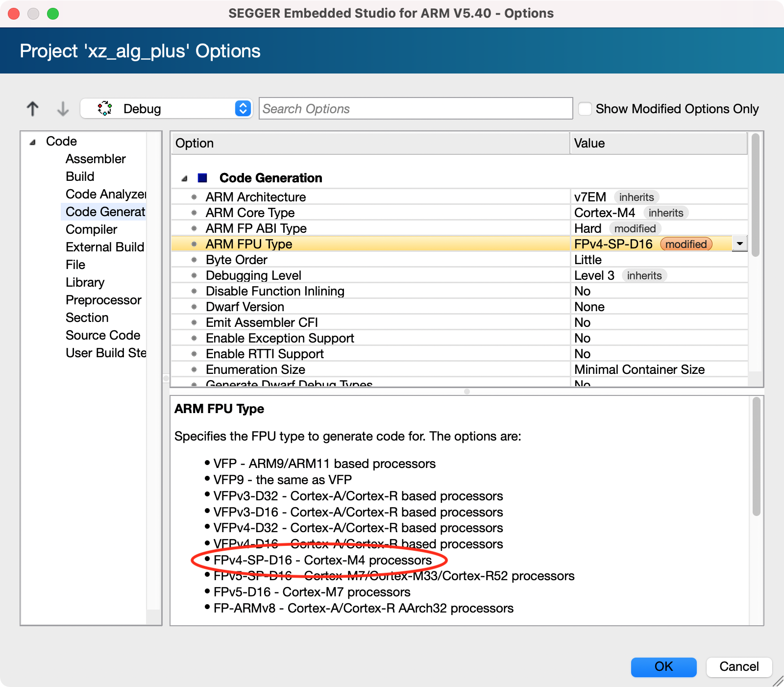Click the down arrow navigation icon
784x687 pixels.
tap(62, 108)
